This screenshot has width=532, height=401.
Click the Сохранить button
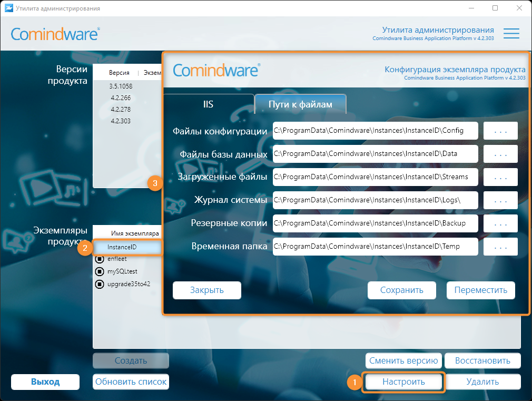pos(402,290)
